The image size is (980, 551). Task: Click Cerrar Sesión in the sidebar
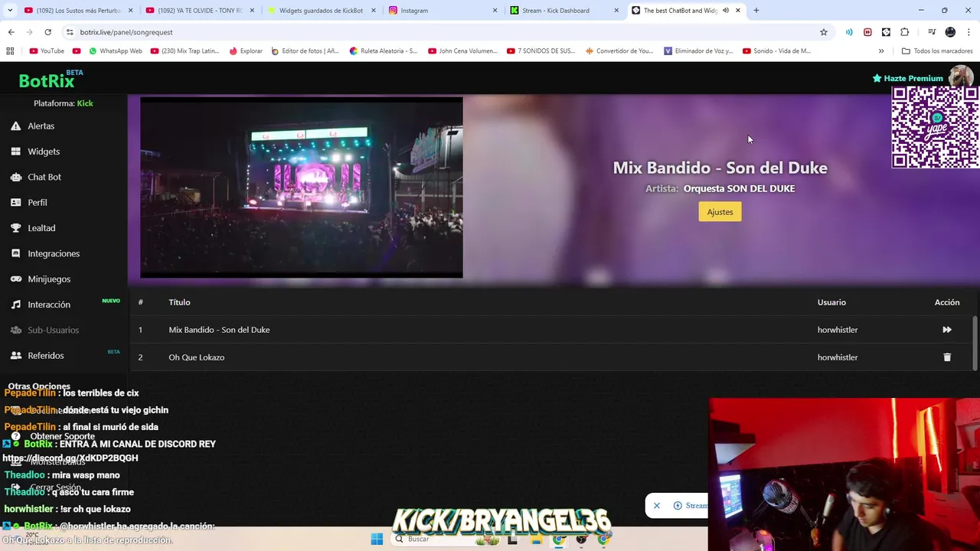coord(55,487)
